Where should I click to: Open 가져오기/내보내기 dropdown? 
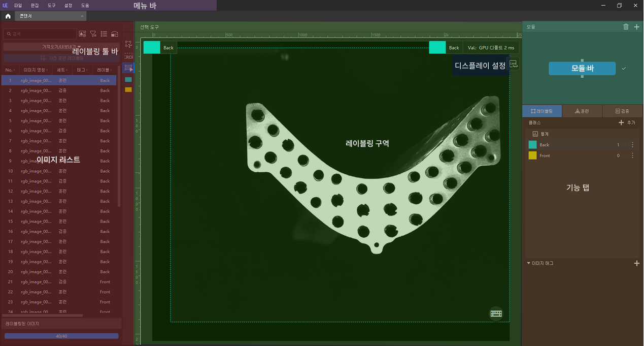[62, 46]
